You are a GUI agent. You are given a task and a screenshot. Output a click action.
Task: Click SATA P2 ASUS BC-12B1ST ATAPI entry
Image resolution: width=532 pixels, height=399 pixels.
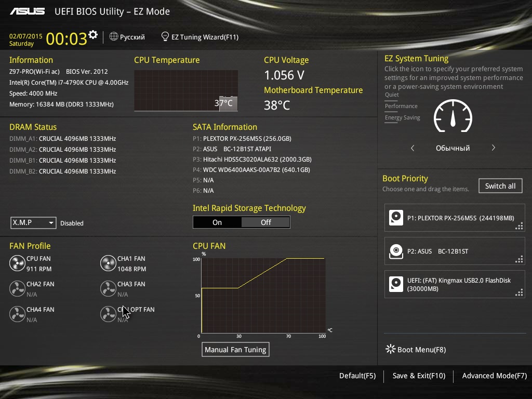(x=232, y=149)
